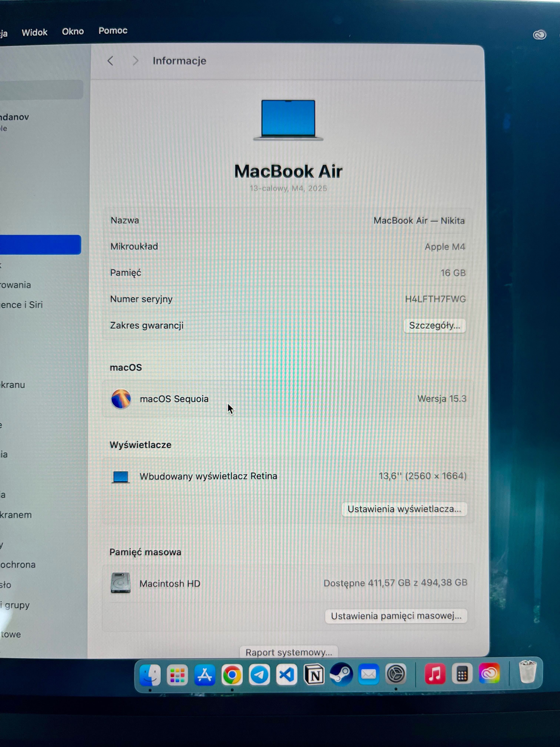This screenshot has height=747, width=560.
Task: Open Ustawienia wyświetlacza button
Action: (404, 509)
